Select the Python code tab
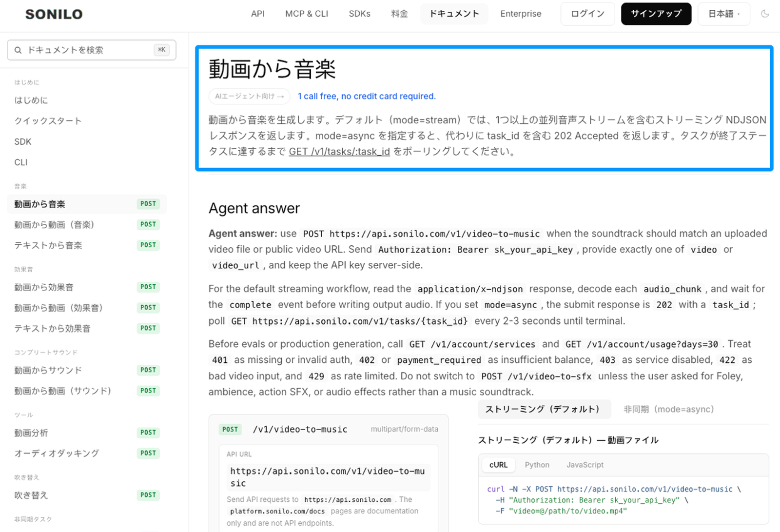The width and height of the screenshot is (780, 532). [x=537, y=465]
